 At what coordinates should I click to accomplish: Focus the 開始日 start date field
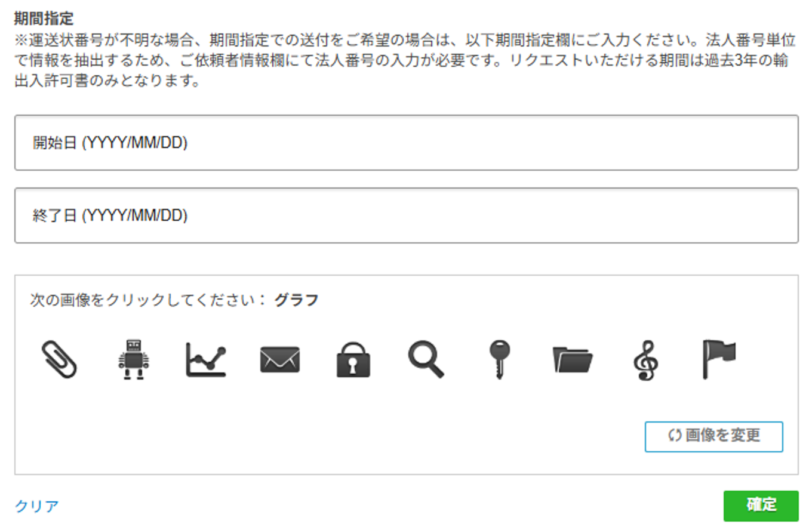[406, 143]
